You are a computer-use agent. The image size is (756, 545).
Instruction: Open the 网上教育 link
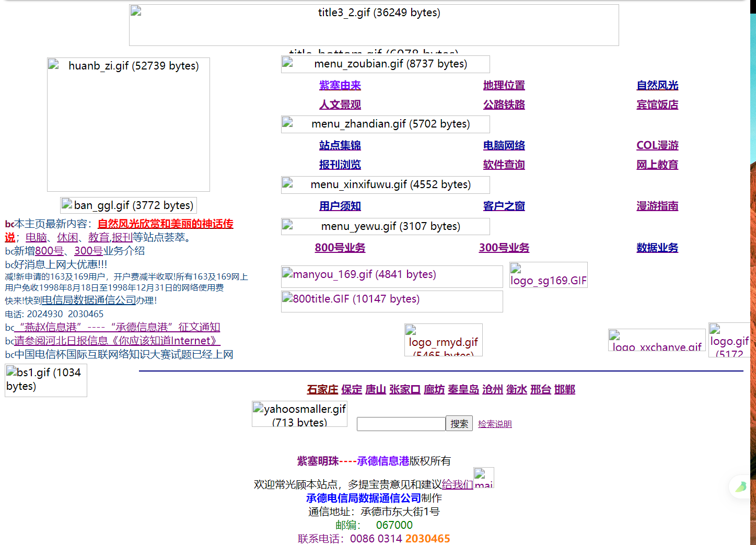tap(657, 165)
